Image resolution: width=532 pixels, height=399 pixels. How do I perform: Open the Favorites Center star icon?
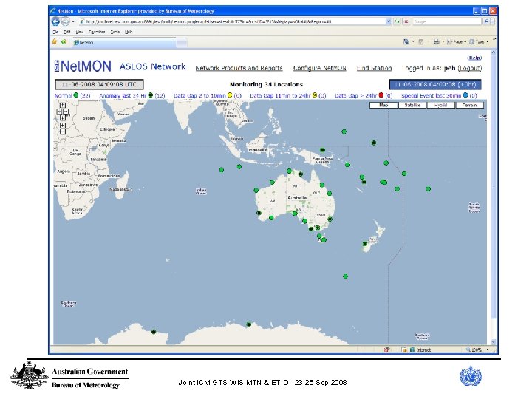(54, 41)
